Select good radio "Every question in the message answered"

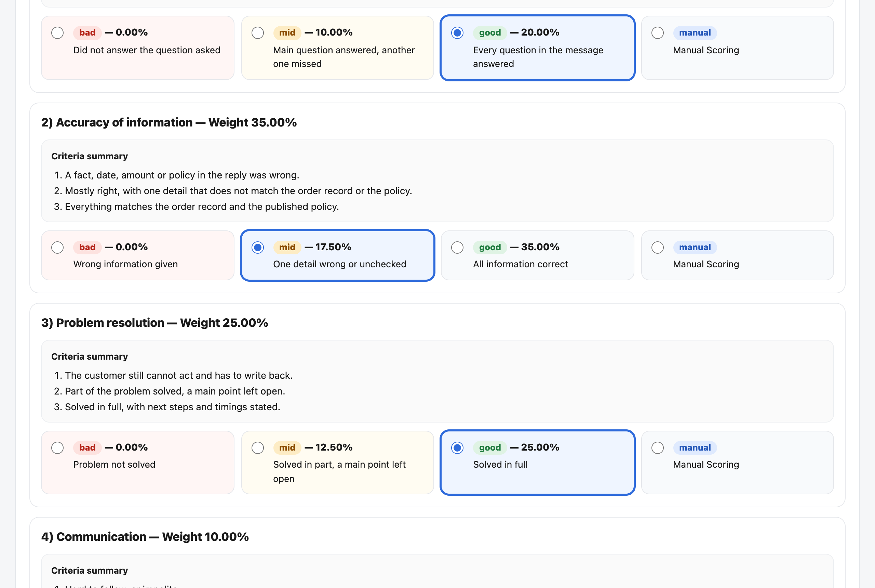click(457, 32)
